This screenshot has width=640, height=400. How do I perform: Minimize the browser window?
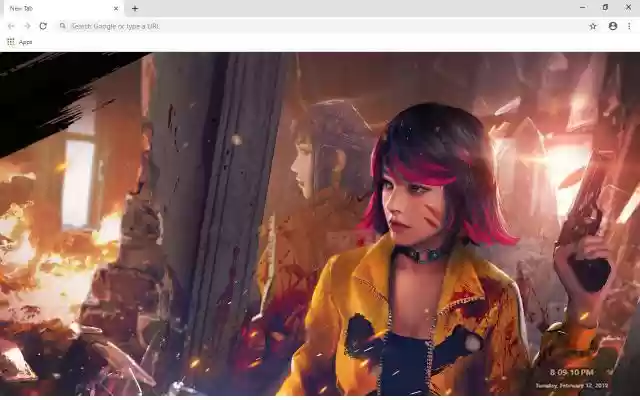tap(582, 7)
